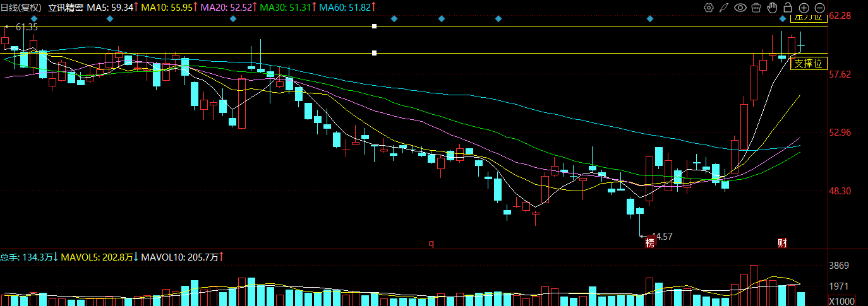
Task: Toggle the unlock padlock icon
Action: click(788, 8)
